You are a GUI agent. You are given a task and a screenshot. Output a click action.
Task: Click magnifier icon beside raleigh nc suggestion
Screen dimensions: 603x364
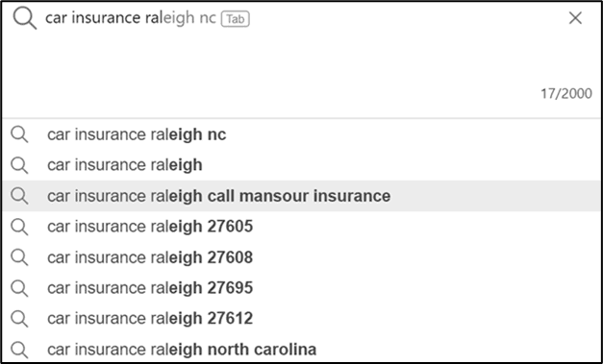(19, 134)
